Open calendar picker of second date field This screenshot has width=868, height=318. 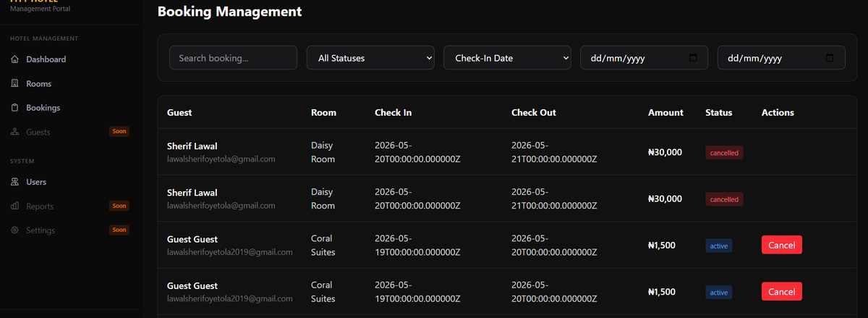[x=830, y=58]
